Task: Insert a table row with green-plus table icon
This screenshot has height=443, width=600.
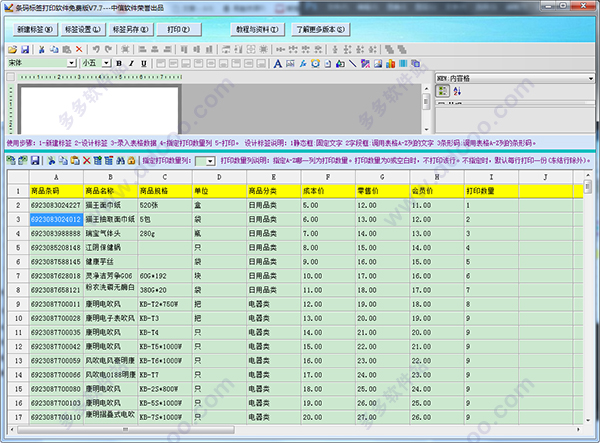Action: click(x=98, y=161)
